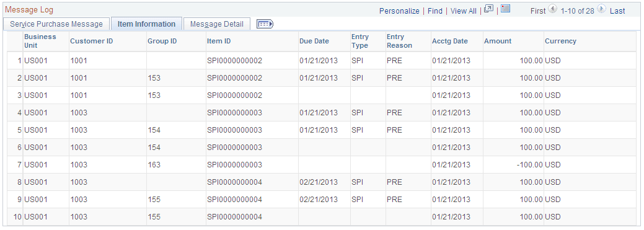
Task: Click Item ID SPI0000000004 in row 10
Action: click(234, 216)
